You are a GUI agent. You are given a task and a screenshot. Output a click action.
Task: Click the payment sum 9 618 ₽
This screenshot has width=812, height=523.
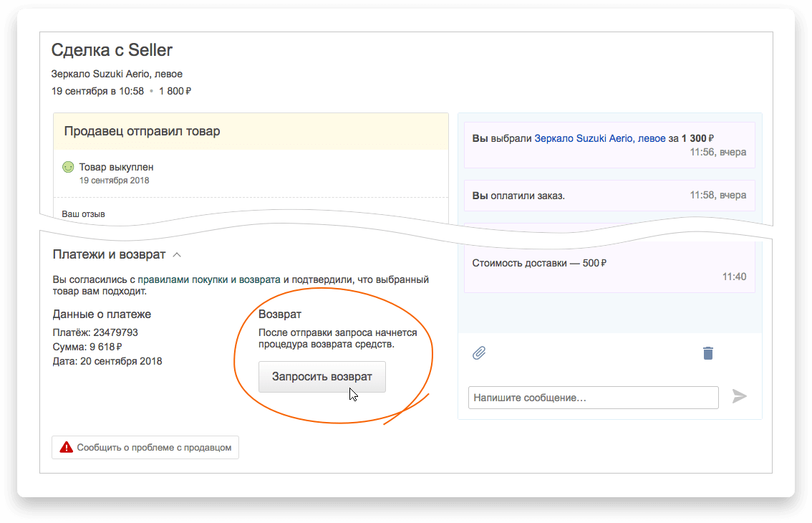tap(106, 347)
